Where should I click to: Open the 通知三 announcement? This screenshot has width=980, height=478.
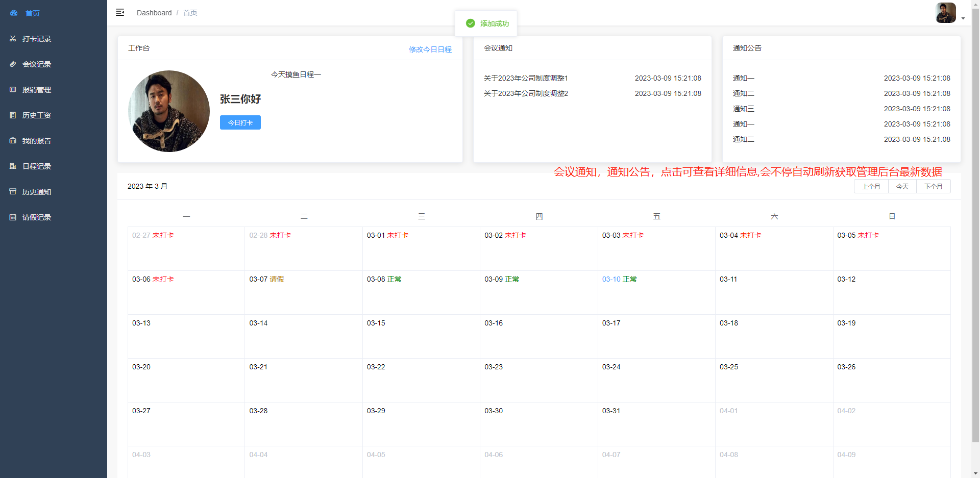[743, 109]
